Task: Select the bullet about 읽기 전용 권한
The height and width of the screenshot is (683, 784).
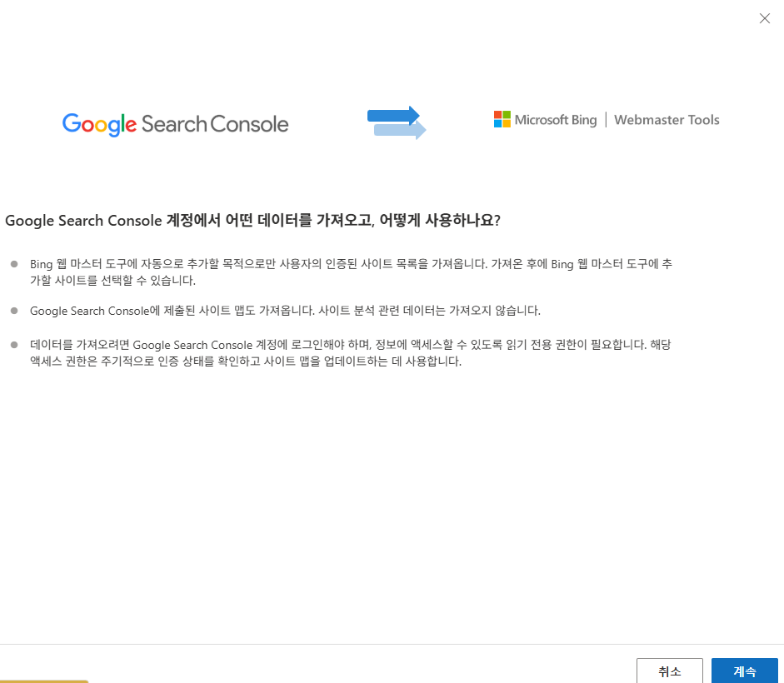Action: pos(350,353)
